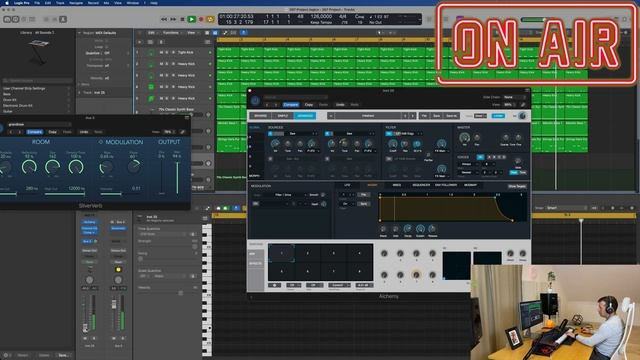Select the LFO modulation tab
This screenshot has height=360, width=640.
tap(347, 185)
